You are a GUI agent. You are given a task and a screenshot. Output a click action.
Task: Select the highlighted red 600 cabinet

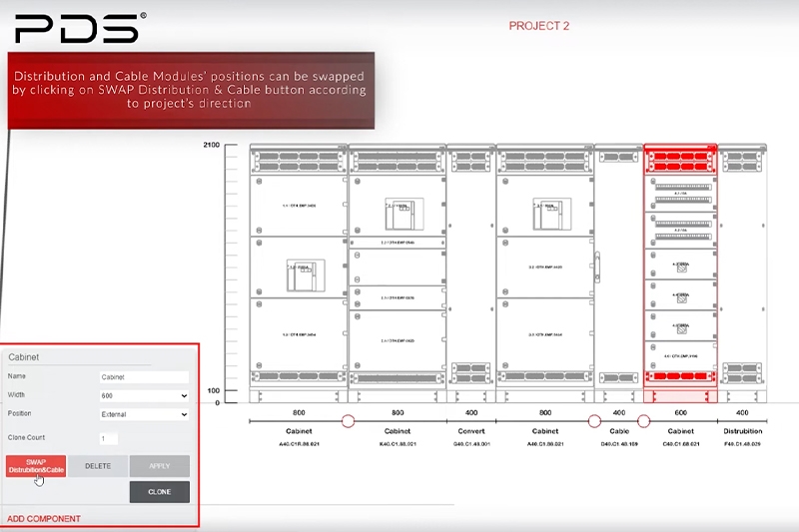tap(680, 269)
